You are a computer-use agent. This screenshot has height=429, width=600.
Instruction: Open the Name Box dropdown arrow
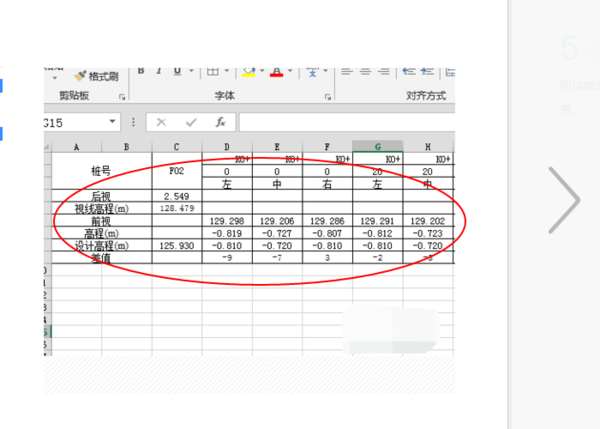tap(112, 122)
